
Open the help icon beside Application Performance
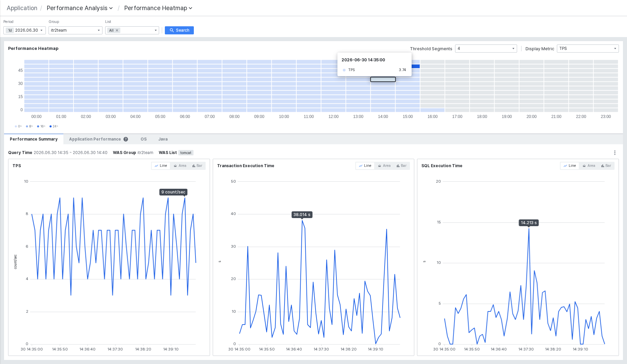126,139
